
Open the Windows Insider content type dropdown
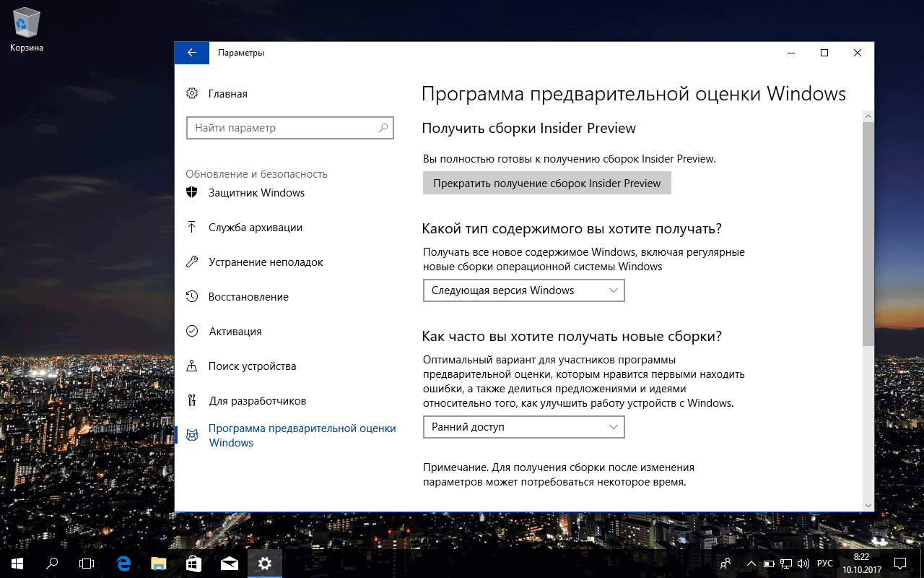523,290
